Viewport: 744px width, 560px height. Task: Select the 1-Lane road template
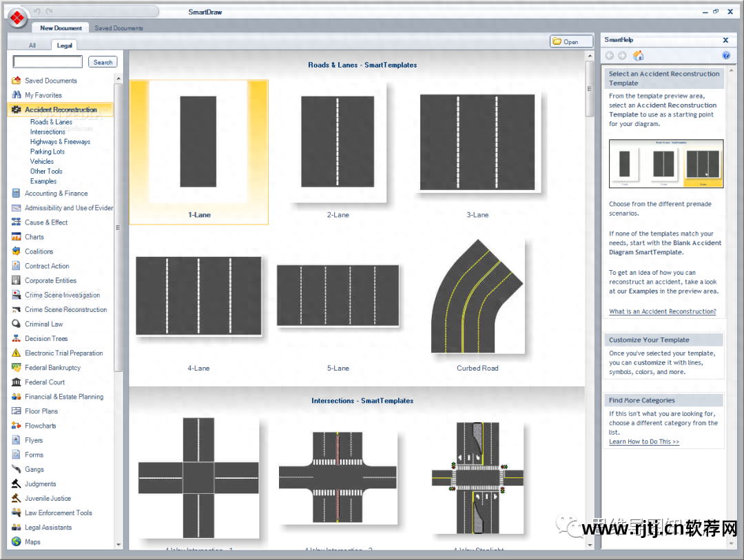point(199,152)
